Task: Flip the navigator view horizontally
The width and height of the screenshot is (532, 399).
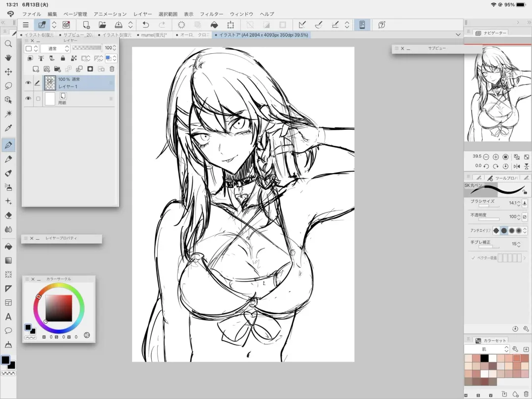Action: coord(517,166)
